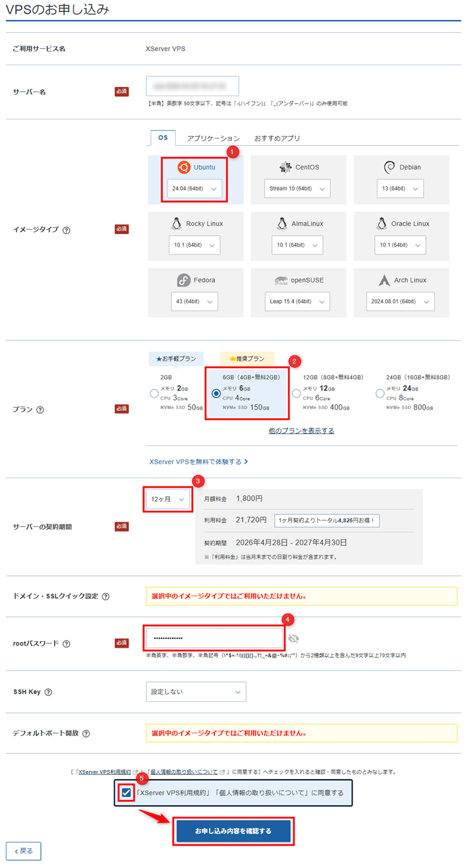This screenshot has width=468, height=868.
Task: Click the Arch Linux logo icon
Action: pyautogui.click(x=384, y=280)
